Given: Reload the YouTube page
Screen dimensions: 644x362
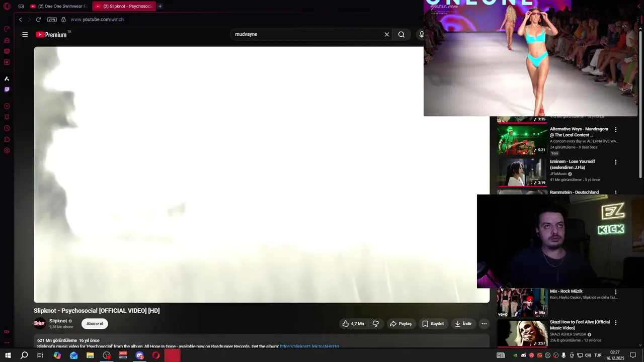Looking at the screenshot, I should coord(38,20).
